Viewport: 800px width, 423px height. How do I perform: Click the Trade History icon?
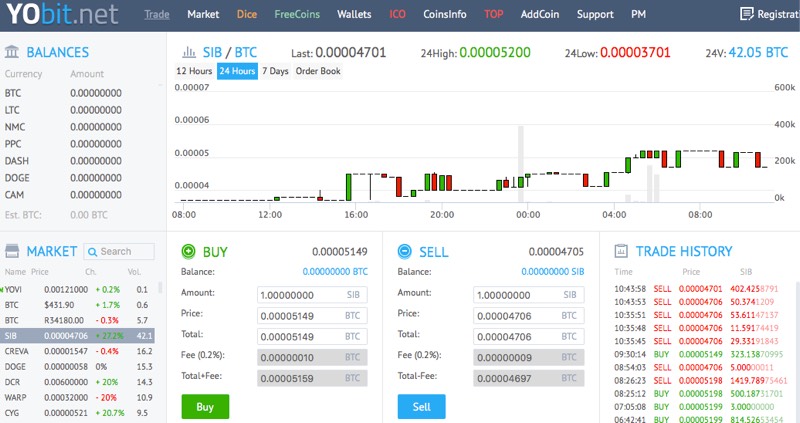pyautogui.click(x=620, y=251)
